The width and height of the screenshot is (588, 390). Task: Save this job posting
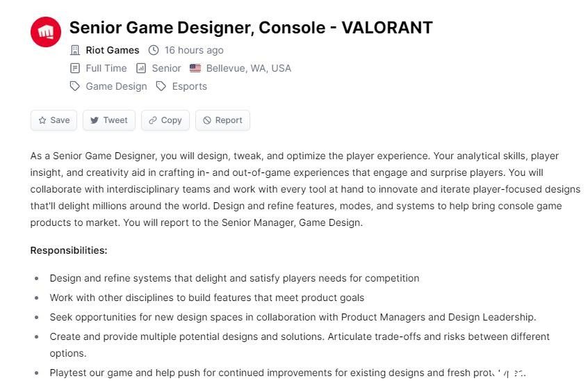pyautogui.click(x=54, y=120)
